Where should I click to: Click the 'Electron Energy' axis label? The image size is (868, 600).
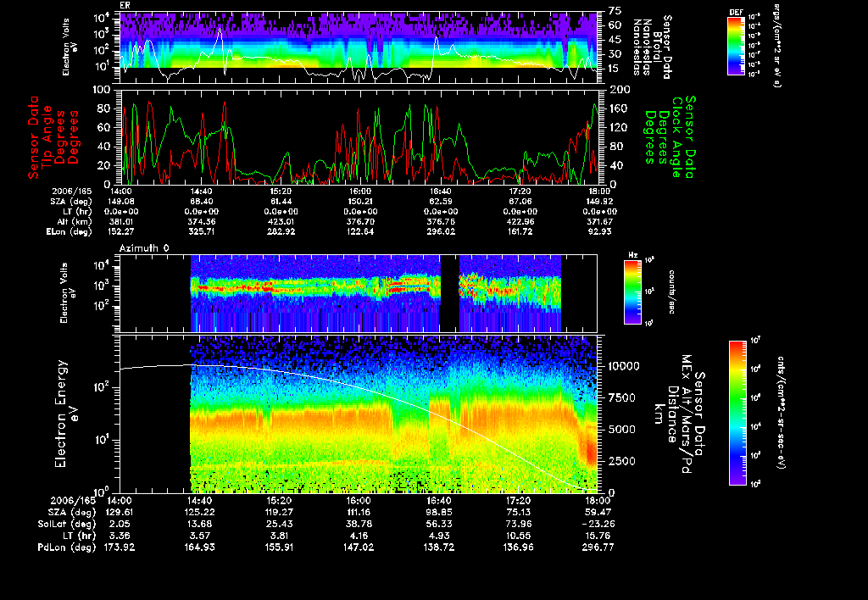pyautogui.click(x=61, y=414)
